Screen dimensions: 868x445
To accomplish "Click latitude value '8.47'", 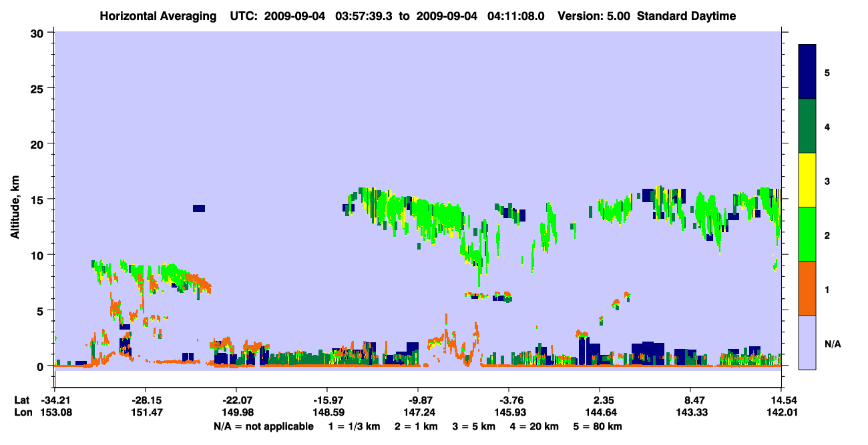I will click(x=690, y=400).
